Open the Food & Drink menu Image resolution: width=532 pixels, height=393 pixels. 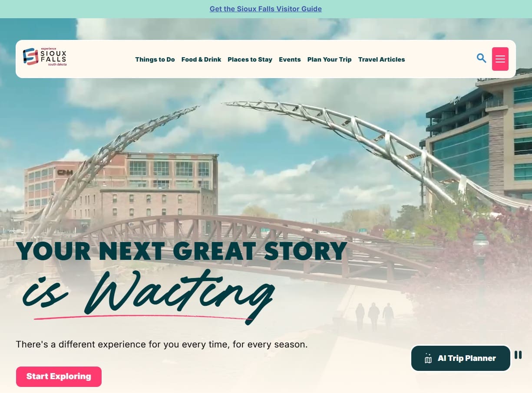coord(201,59)
